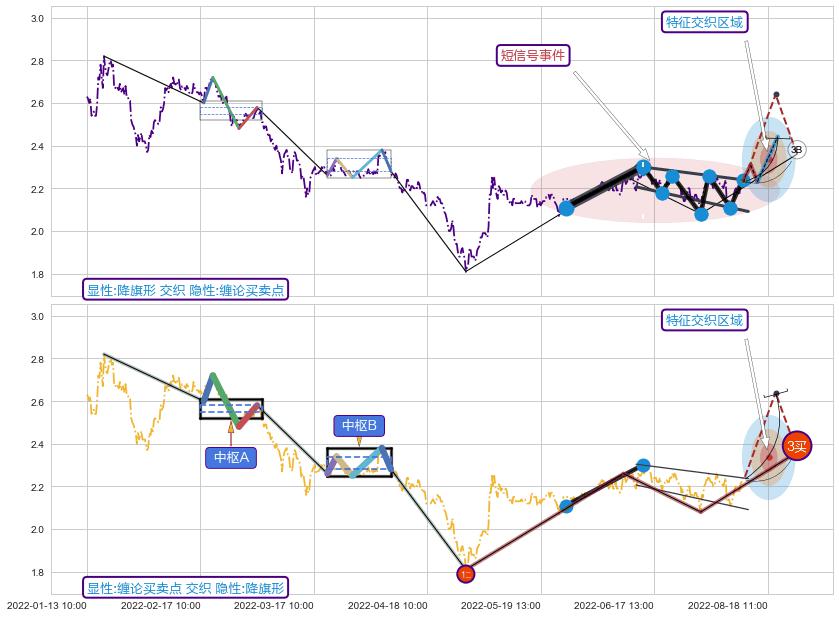The width and height of the screenshot is (839, 617).
Task: Click the thick black rectangle above 中枢A label
Action: coord(231,409)
